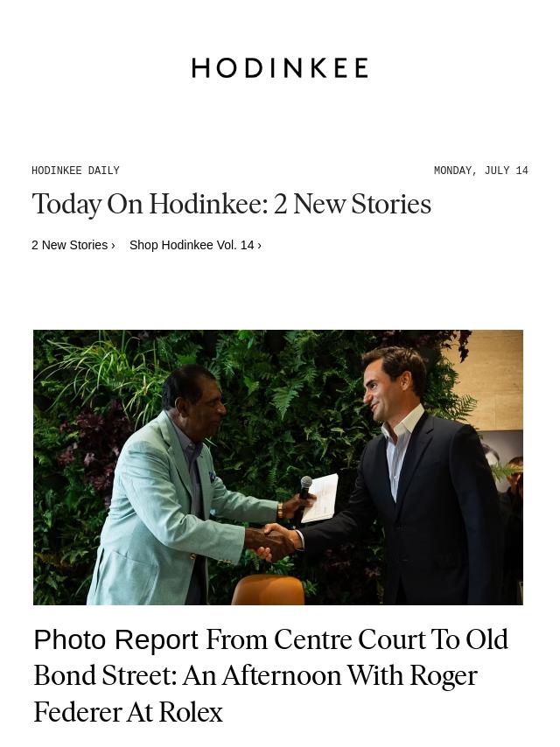Follow the '2 New Stories' link

[x=70, y=245]
